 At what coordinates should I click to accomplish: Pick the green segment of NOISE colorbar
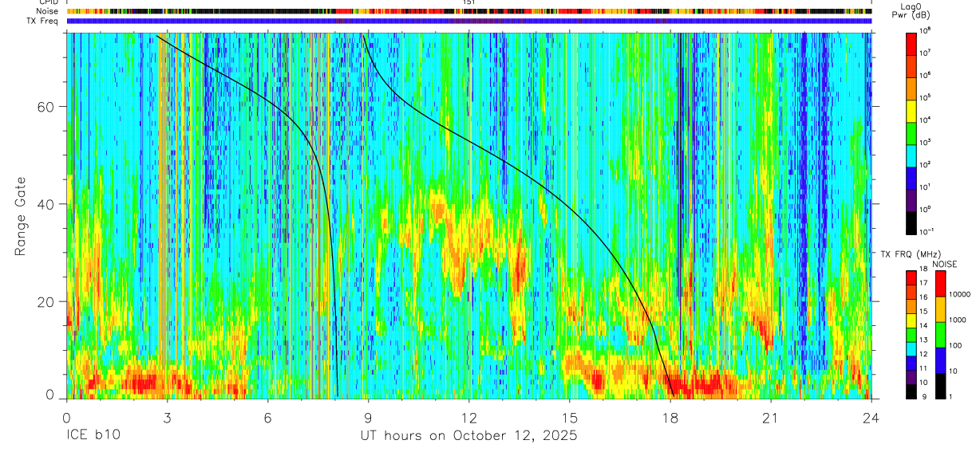pos(940,335)
